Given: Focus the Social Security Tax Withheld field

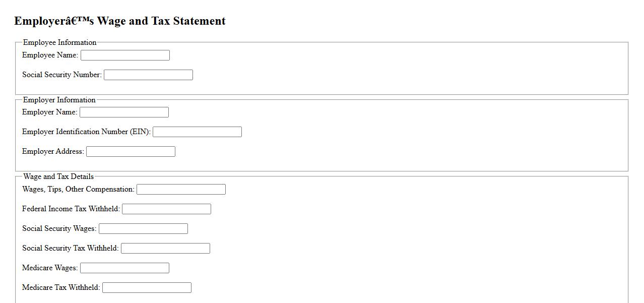Looking at the screenshot, I should [x=165, y=248].
